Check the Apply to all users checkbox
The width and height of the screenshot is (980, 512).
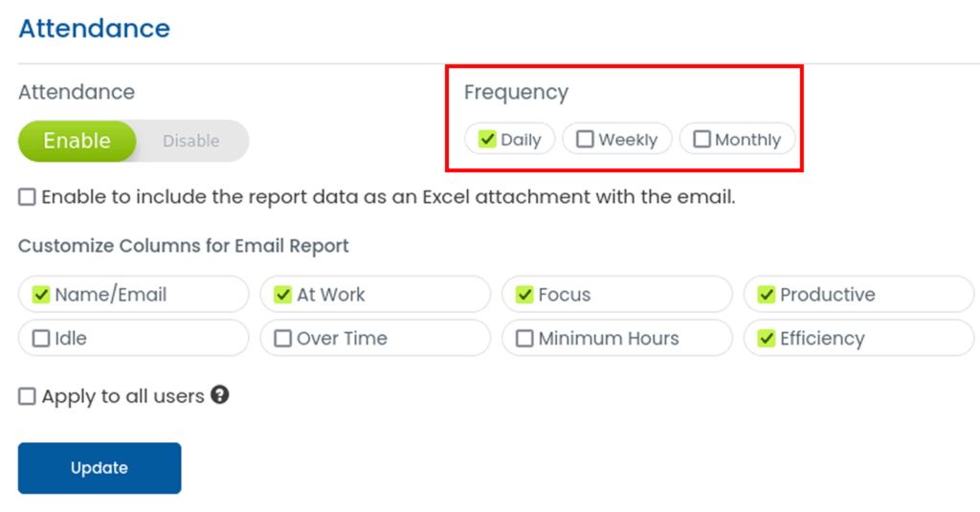click(28, 396)
